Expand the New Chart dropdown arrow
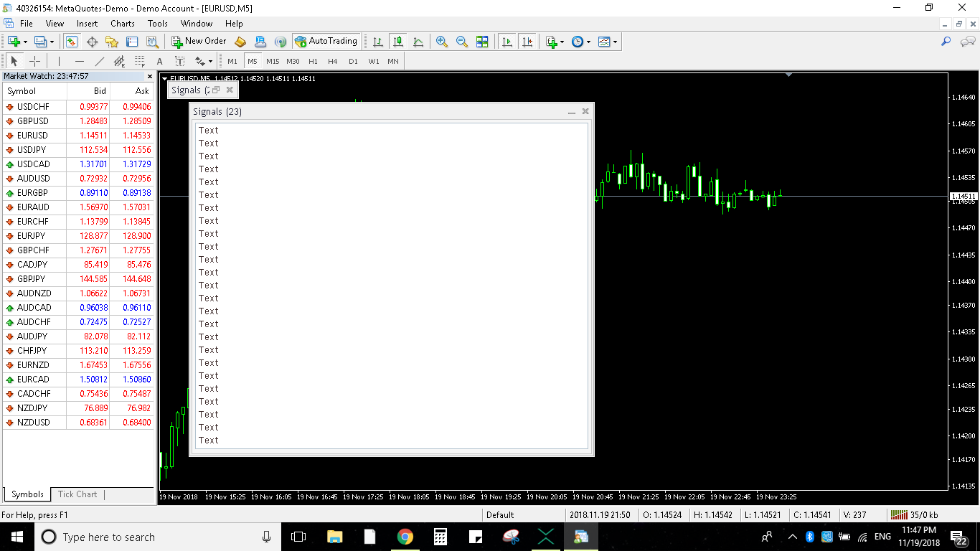 click(x=24, y=42)
